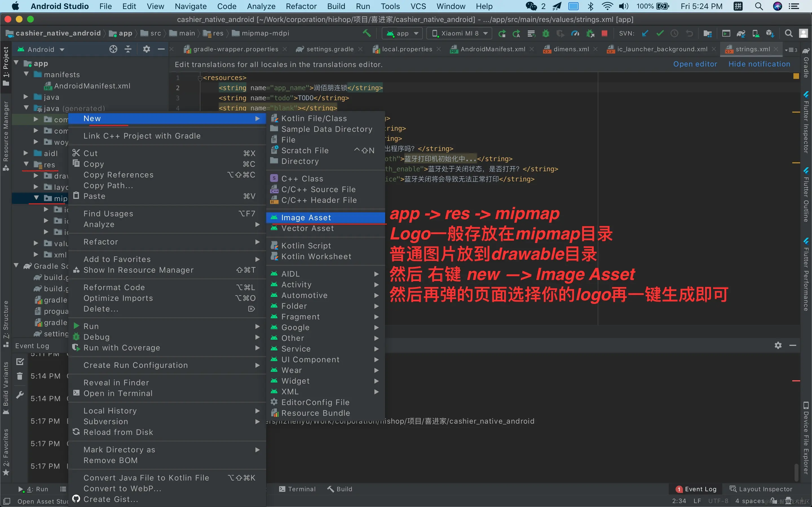
Task: Collapse the manifests folder in project tree
Action: coord(26,74)
